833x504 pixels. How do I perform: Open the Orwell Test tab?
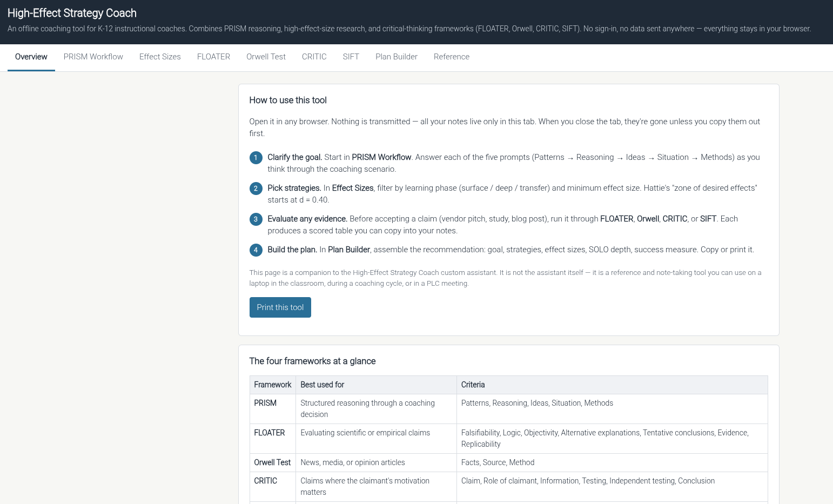click(x=266, y=57)
